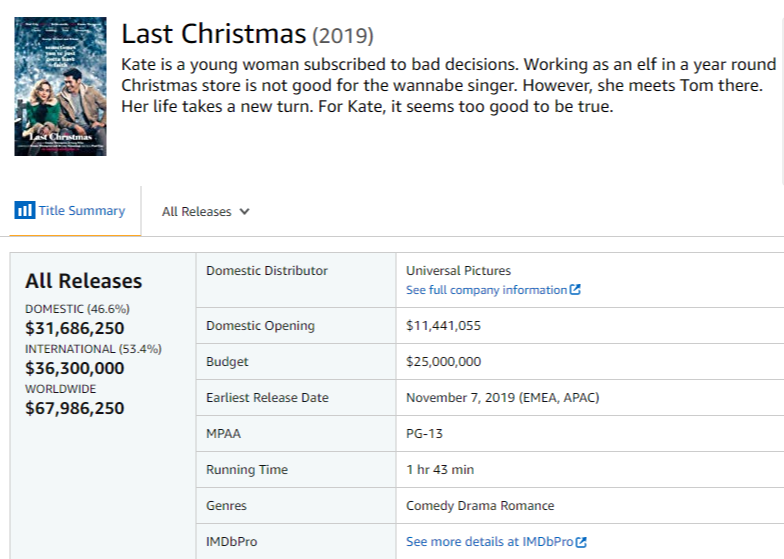Click the Earliest Release Date label
Image resolution: width=784 pixels, height=559 pixels.
pos(268,398)
